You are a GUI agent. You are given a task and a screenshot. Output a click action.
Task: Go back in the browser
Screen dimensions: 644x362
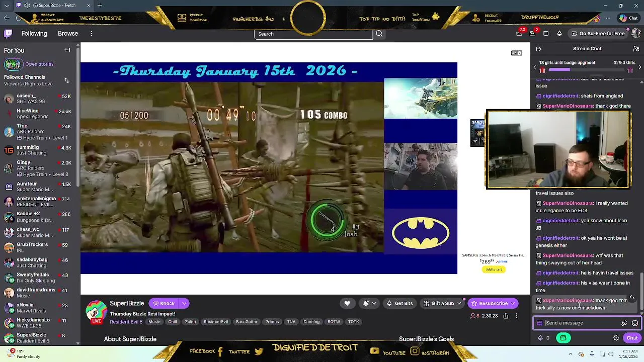tap(6, 18)
